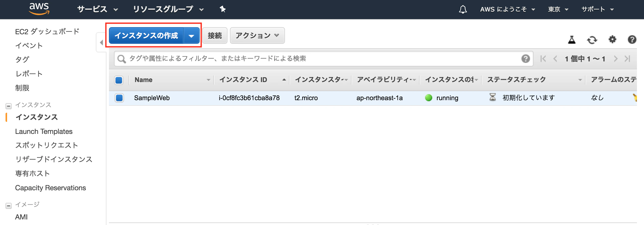Open 専有ホスト in sidebar
The height and width of the screenshot is (225, 644).
click(x=33, y=173)
